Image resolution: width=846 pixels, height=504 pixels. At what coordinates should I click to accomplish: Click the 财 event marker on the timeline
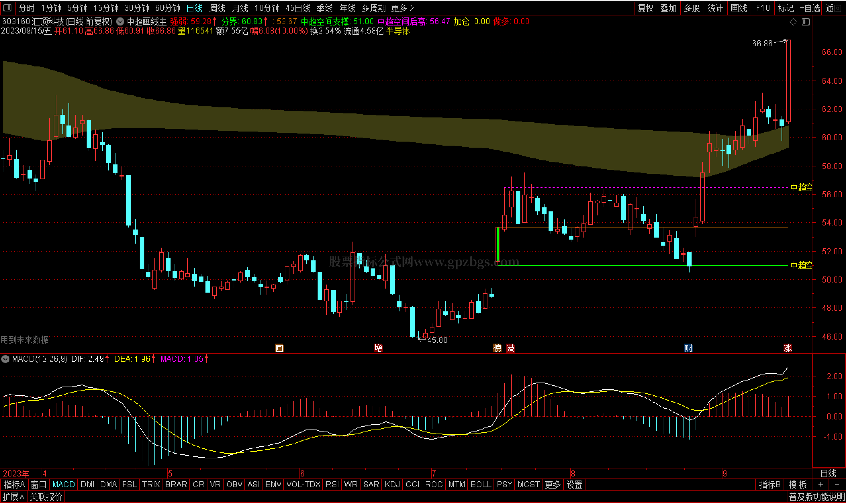coord(688,348)
